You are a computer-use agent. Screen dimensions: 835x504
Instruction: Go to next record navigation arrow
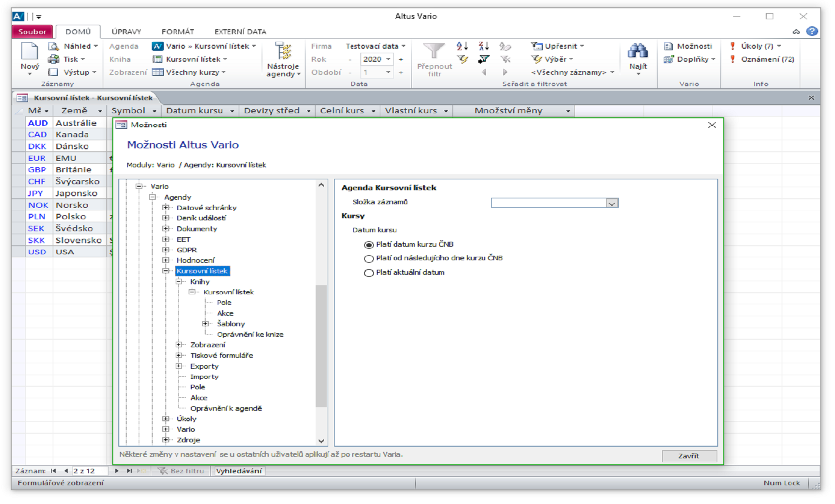(x=116, y=471)
